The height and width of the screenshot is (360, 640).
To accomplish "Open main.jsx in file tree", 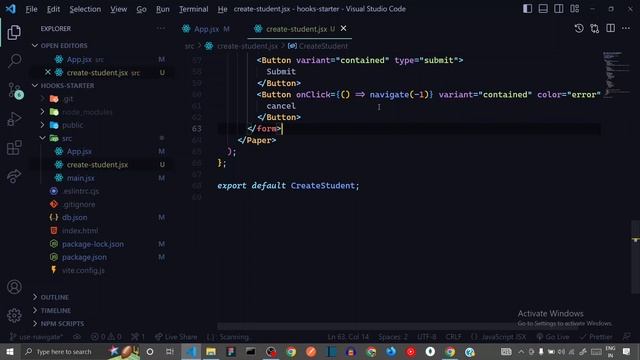I will click(80, 178).
